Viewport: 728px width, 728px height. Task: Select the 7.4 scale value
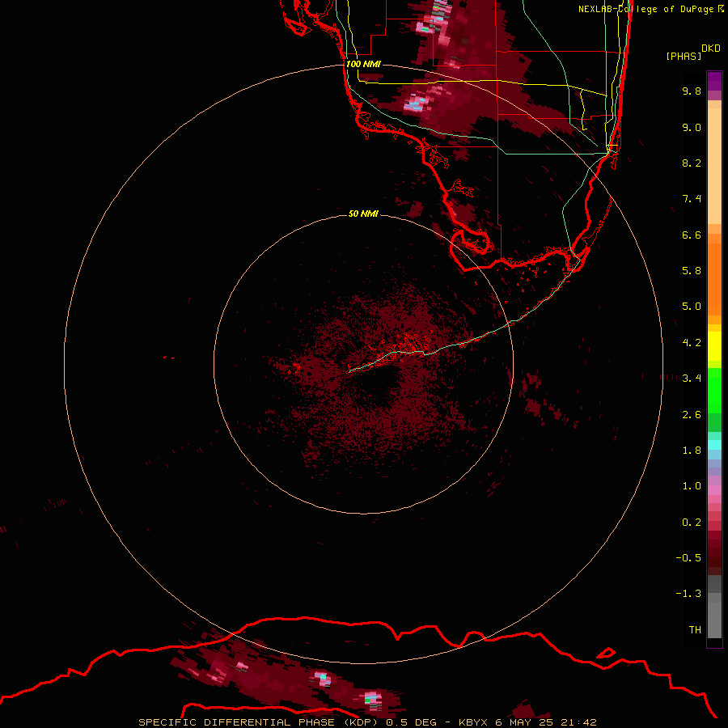(x=692, y=199)
